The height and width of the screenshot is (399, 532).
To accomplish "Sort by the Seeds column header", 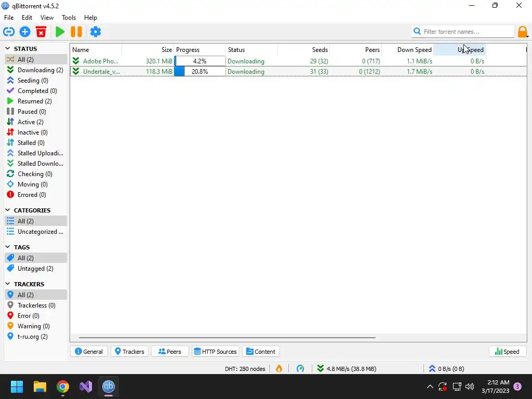I will [303, 50].
